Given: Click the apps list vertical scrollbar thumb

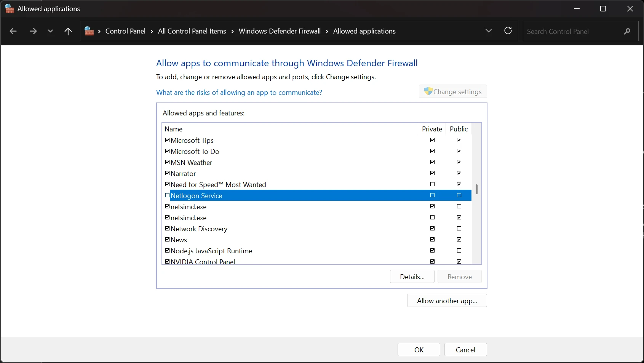Looking at the screenshot, I should [476, 189].
